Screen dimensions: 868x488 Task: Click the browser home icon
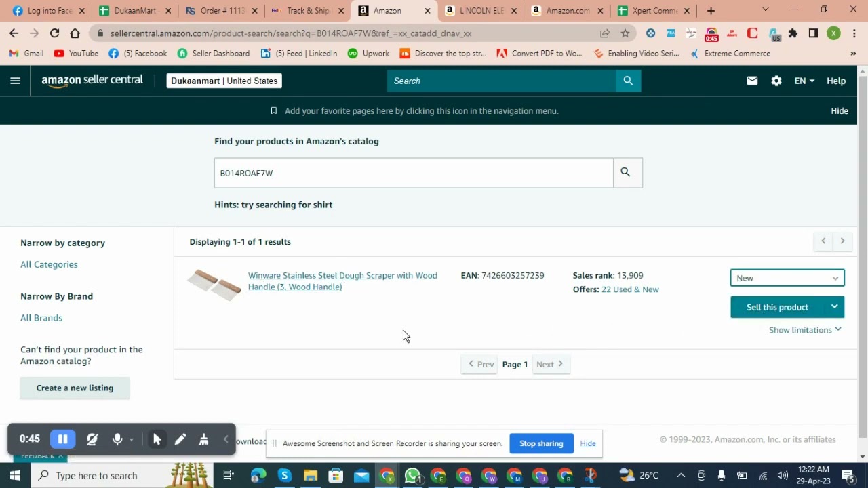(75, 33)
